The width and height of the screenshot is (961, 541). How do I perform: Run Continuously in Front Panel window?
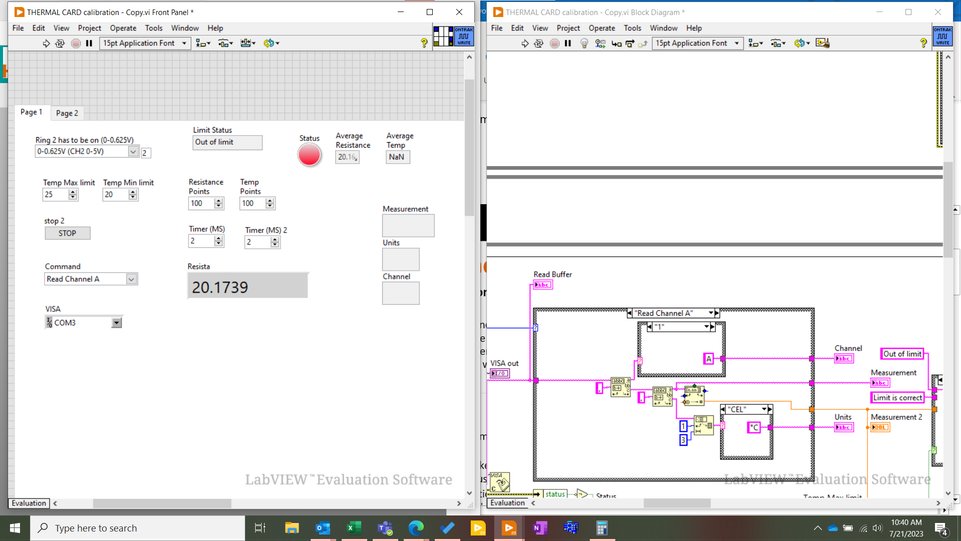(x=60, y=44)
